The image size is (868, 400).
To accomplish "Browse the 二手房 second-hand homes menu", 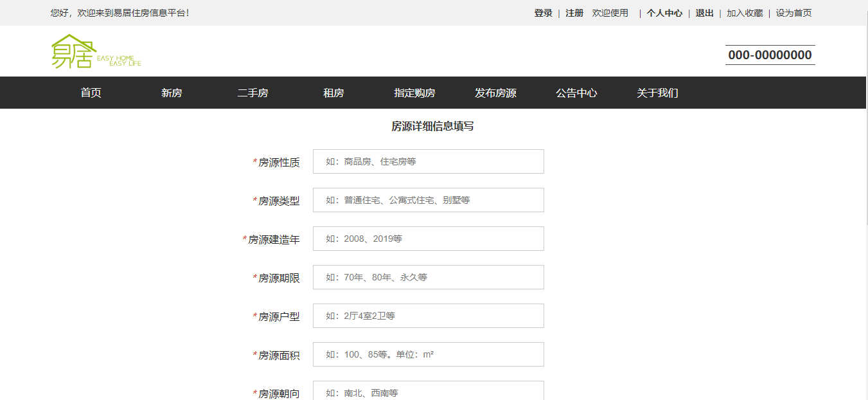I will pos(253,93).
